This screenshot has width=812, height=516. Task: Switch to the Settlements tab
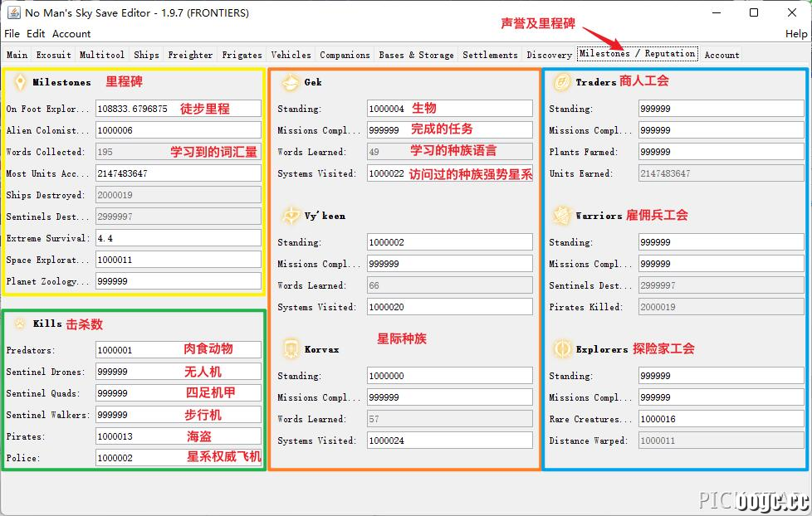(x=490, y=55)
